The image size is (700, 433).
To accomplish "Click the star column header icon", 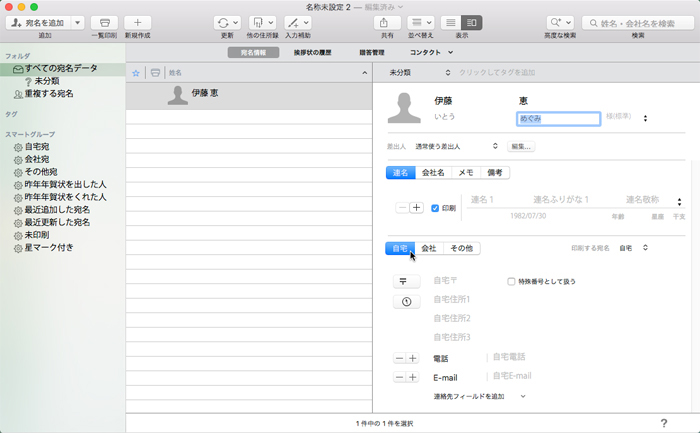I will point(136,73).
